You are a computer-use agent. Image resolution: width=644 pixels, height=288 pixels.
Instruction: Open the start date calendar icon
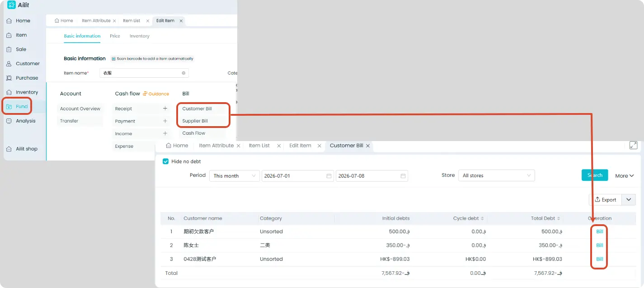[329, 176]
